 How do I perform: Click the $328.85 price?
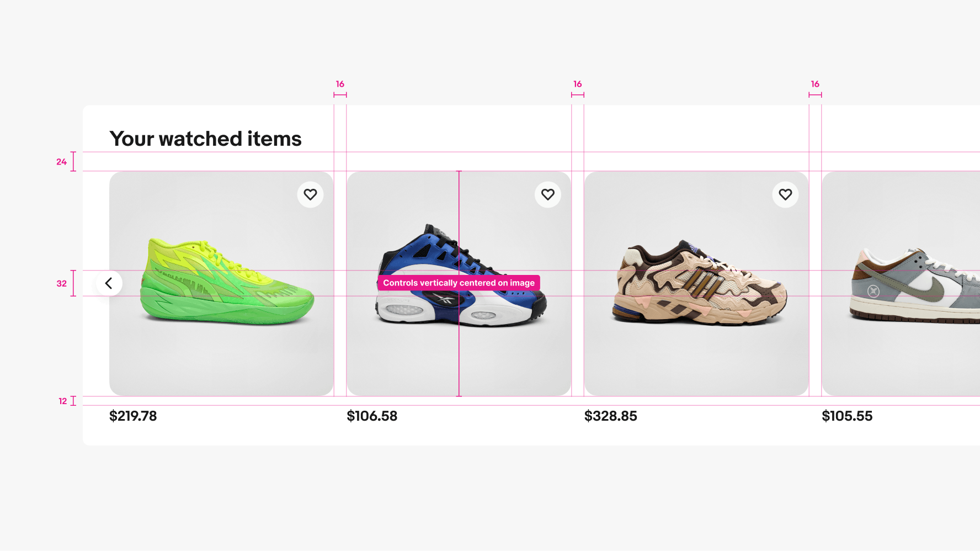(x=611, y=416)
